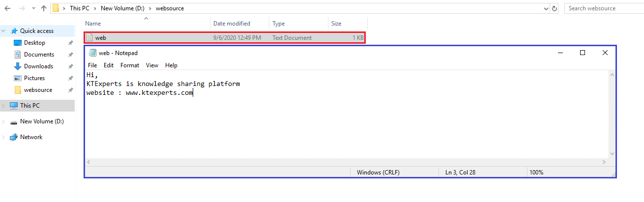Click the '9/6/2020 12:49 PM' date cell

pyautogui.click(x=237, y=37)
